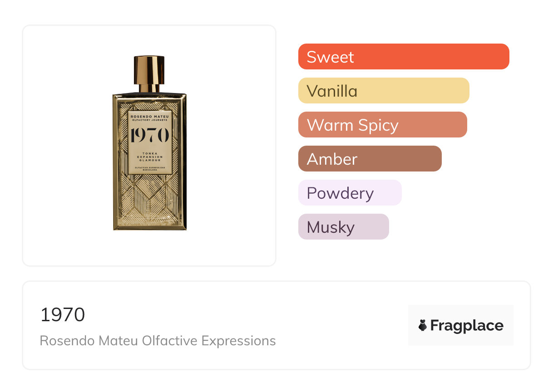This screenshot has width=553, height=392.
Task: Open Rosendo Mateu Olfactive Expressions brand link
Action: pyautogui.click(x=158, y=341)
